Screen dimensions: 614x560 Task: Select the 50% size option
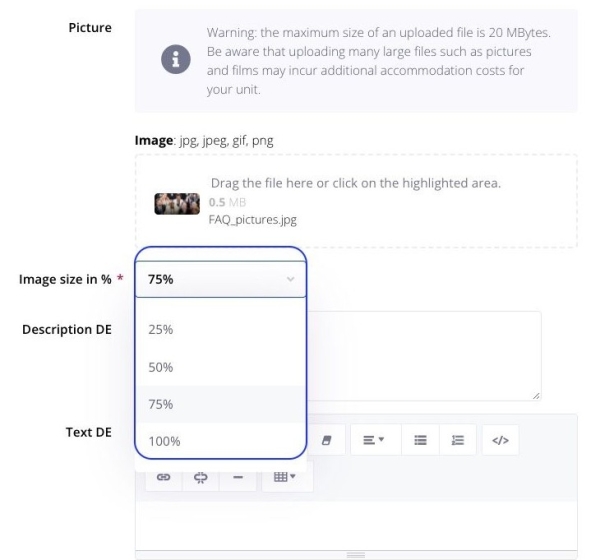(x=161, y=367)
